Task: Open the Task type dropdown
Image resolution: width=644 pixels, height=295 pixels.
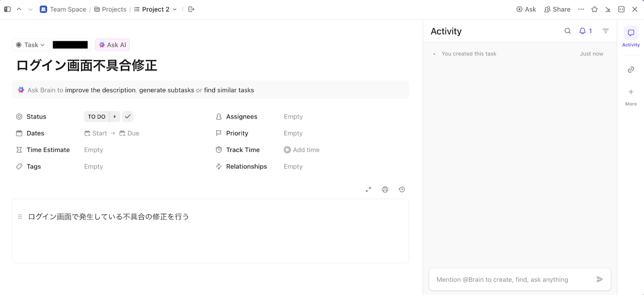Action: pyautogui.click(x=31, y=45)
